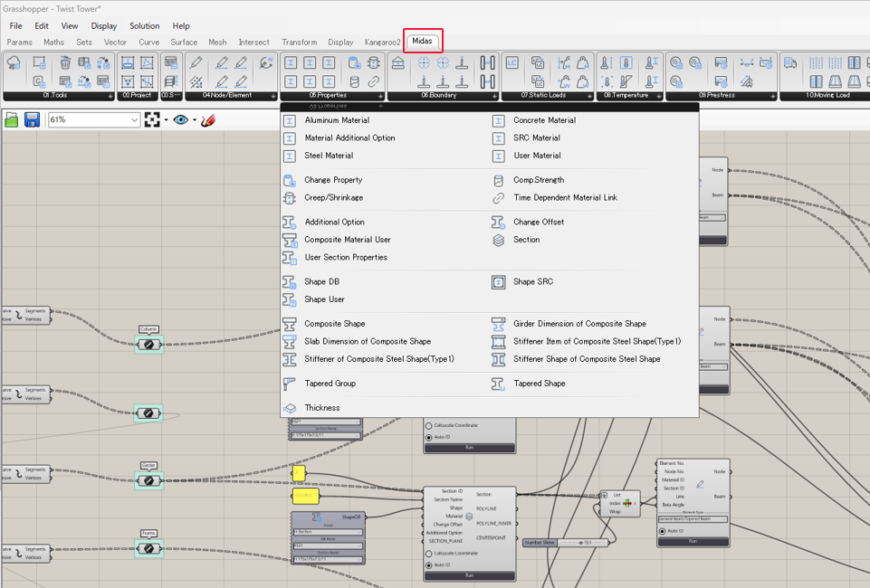Click the yellow panel containing 2
The image size is (870, 588).
[x=299, y=473]
